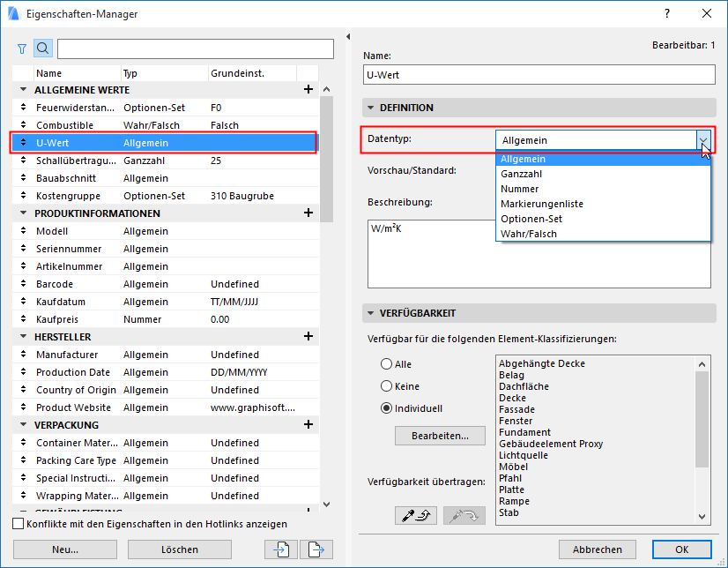Screen dimensions: 728x568
Task: Choose Wahr/Falsch in Datentyp list
Action: point(603,234)
